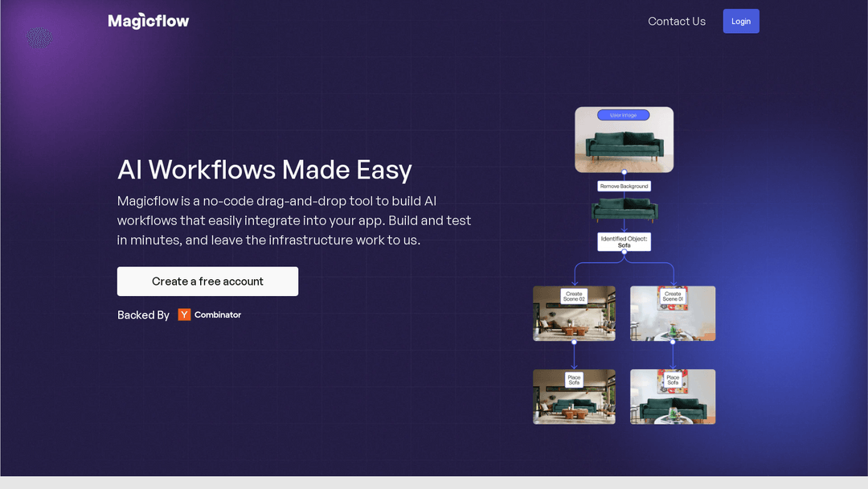
Task: Click the Place Sofa label on bottom-left image
Action: 574,380
